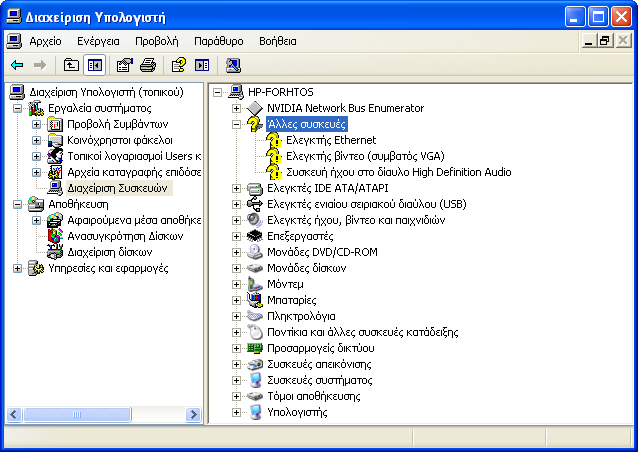Click the Μπαταρίες icon
This screenshot has height=452, width=638.
point(255,300)
